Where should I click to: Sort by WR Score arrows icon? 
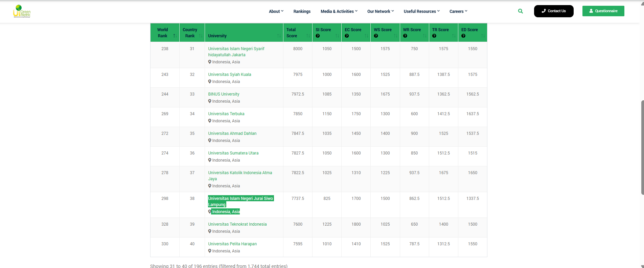425,36
